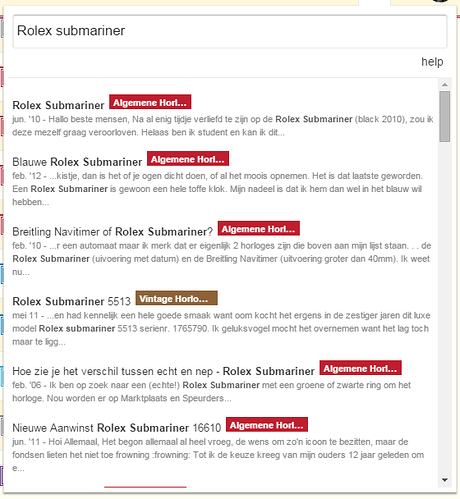Click 'Algemene Horl...' badge beside Blauwe Rolex Submariner
Image resolution: width=460 pixels, height=499 pixels.
pyautogui.click(x=188, y=158)
